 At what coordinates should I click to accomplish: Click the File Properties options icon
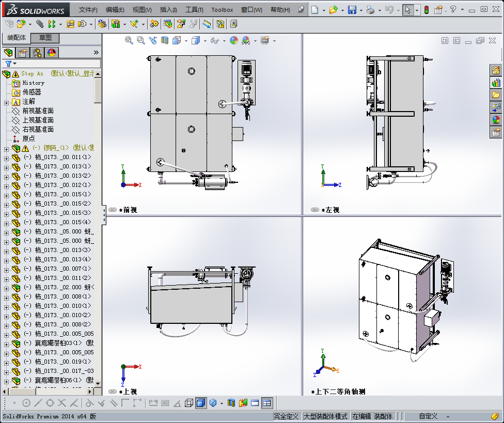tap(438, 10)
